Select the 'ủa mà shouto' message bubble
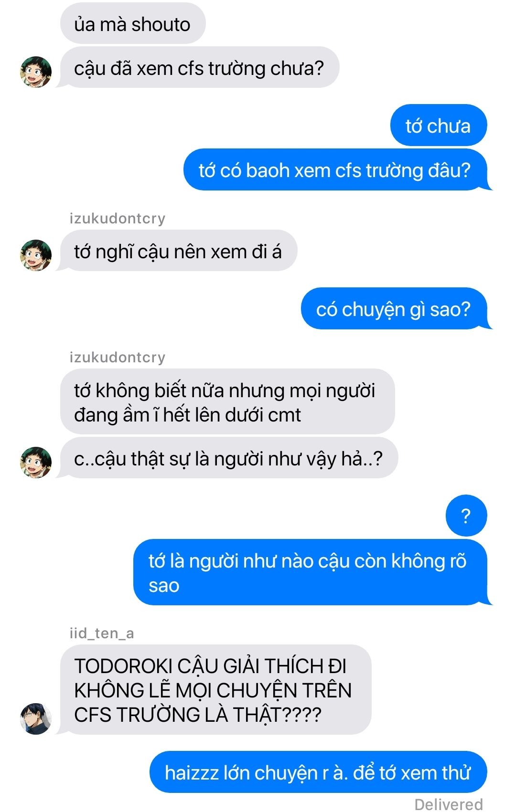The width and height of the screenshot is (515, 812). click(133, 23)
